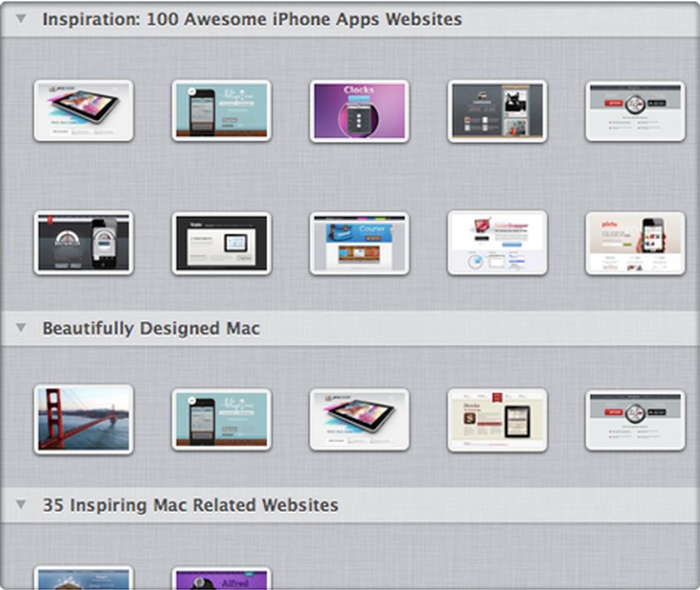The image size is (700, 590).
Task: Collapse the 35 Inspiring Mac Related Websites section
Action: [x=21, y=504]
